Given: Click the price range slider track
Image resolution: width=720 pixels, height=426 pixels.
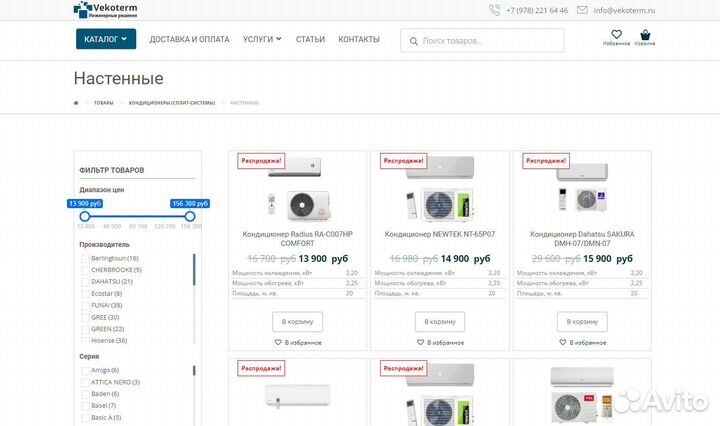Looking at the screenshot, I should [137, 216].
